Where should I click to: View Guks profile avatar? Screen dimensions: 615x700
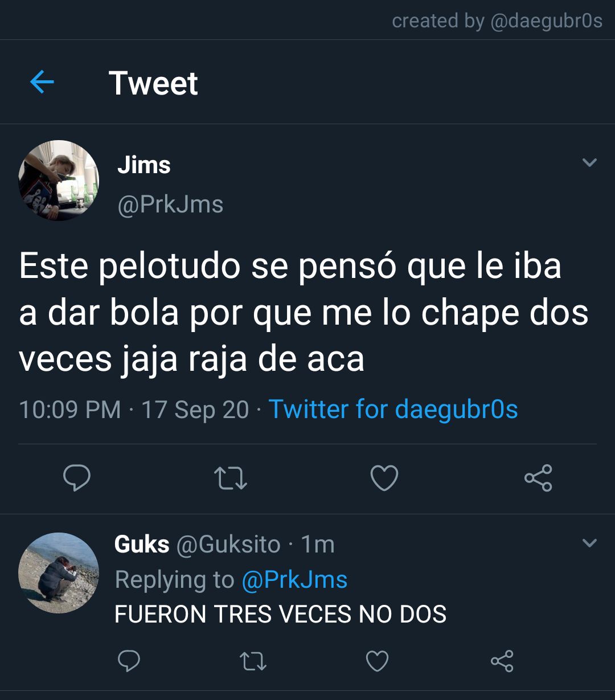(x=59, y=572)
